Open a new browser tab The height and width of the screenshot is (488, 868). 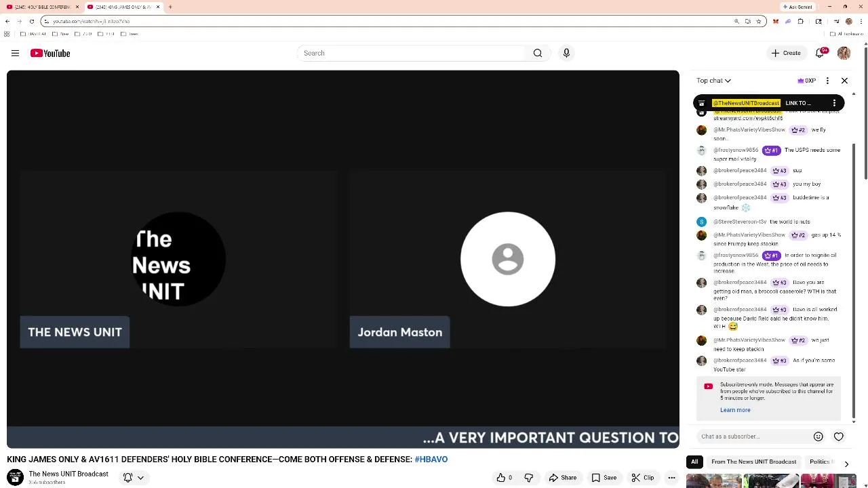(x=170, y=7)
